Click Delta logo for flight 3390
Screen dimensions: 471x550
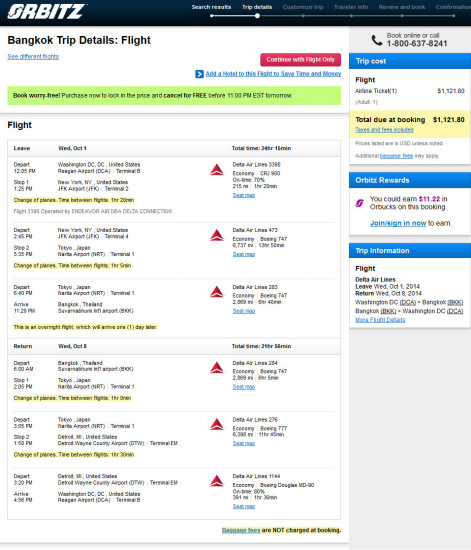(x=217, y=170)
